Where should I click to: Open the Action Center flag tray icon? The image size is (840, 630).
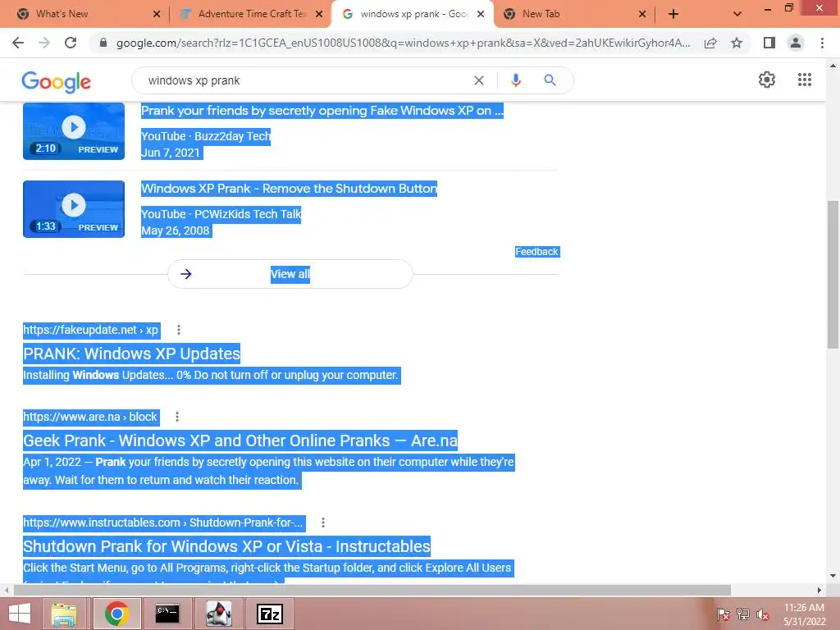724,614
